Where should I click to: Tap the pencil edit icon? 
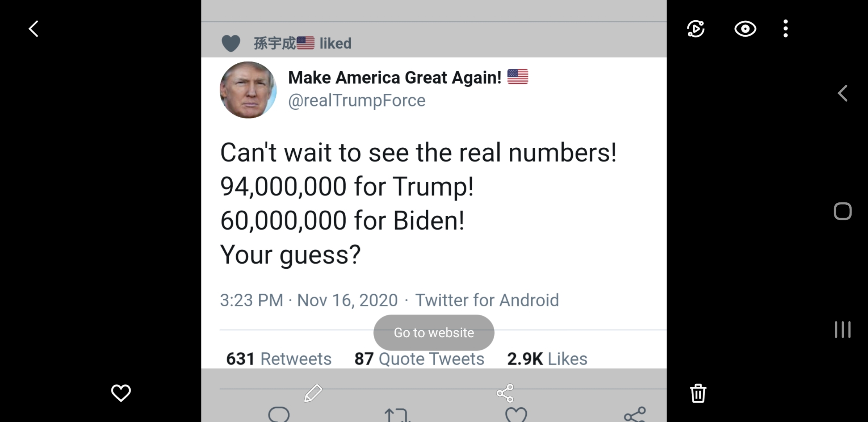[313, 393]
